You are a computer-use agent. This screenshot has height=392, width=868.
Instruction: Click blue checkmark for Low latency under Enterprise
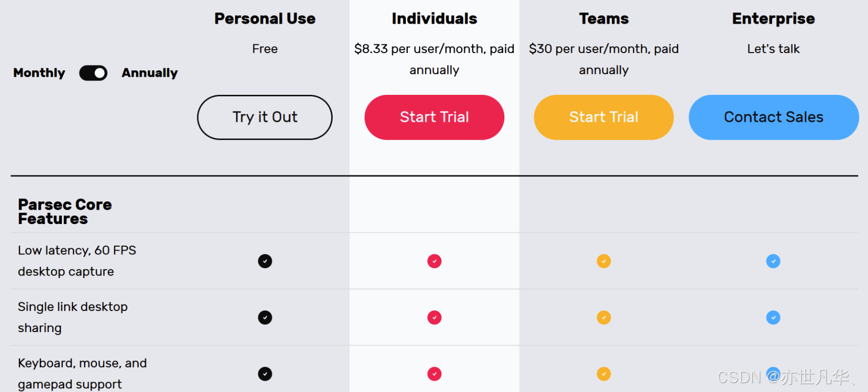[773, 261]
